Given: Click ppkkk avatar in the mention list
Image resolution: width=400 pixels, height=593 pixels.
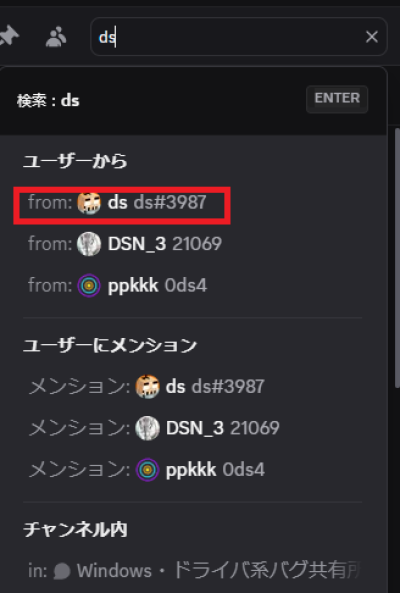Looking at the screenshot, I should [147, 470].
